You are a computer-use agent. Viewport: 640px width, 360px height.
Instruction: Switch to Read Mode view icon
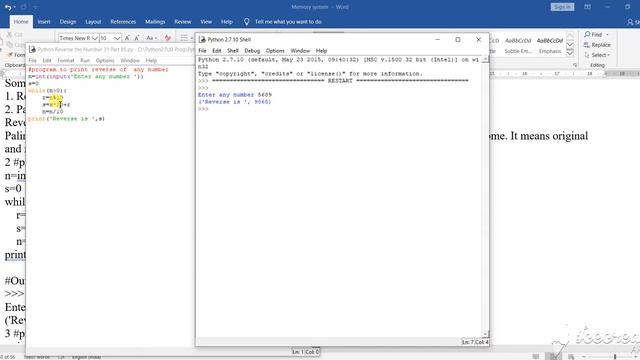[x=536, y=356]
